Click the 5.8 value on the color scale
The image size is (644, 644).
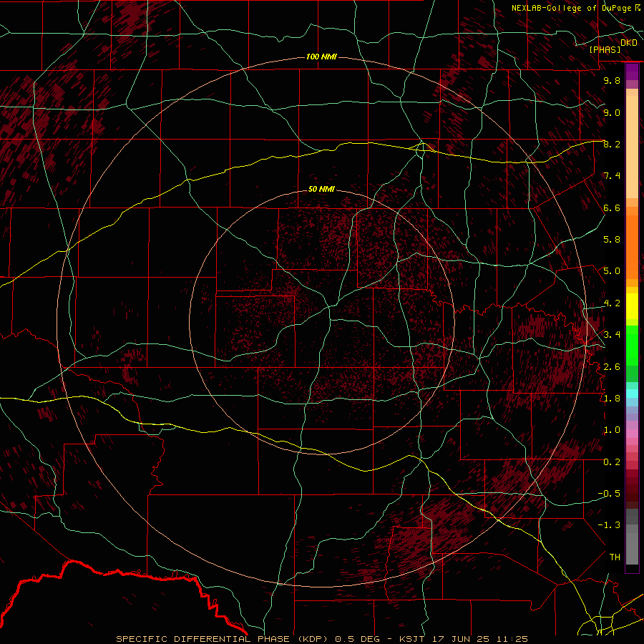[x=612, y=240]
